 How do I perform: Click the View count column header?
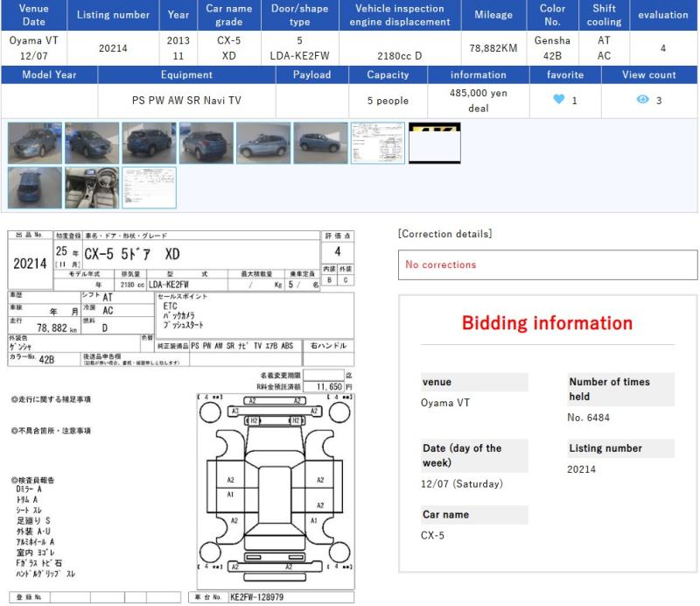click(x=649, y=74)
